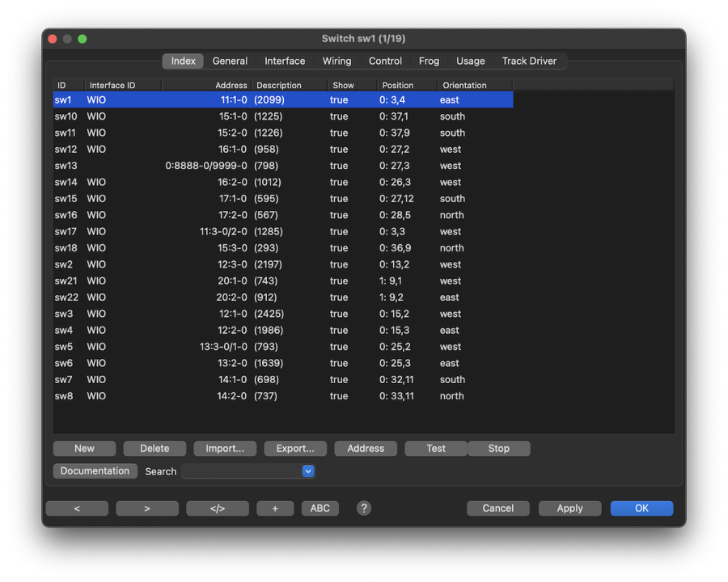
Task: Click the question mark help icon
Action: click(x=364, y=508)
